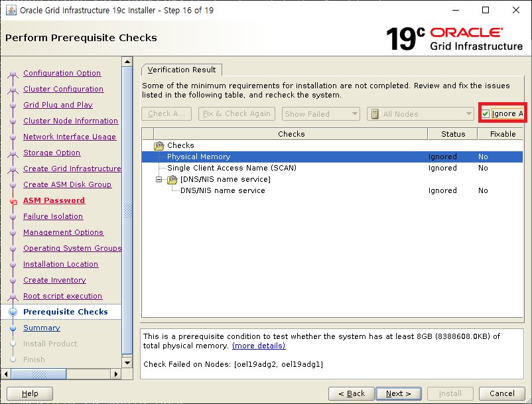Click the Back button
532x404 pixels.
click(x=352, y=393)
